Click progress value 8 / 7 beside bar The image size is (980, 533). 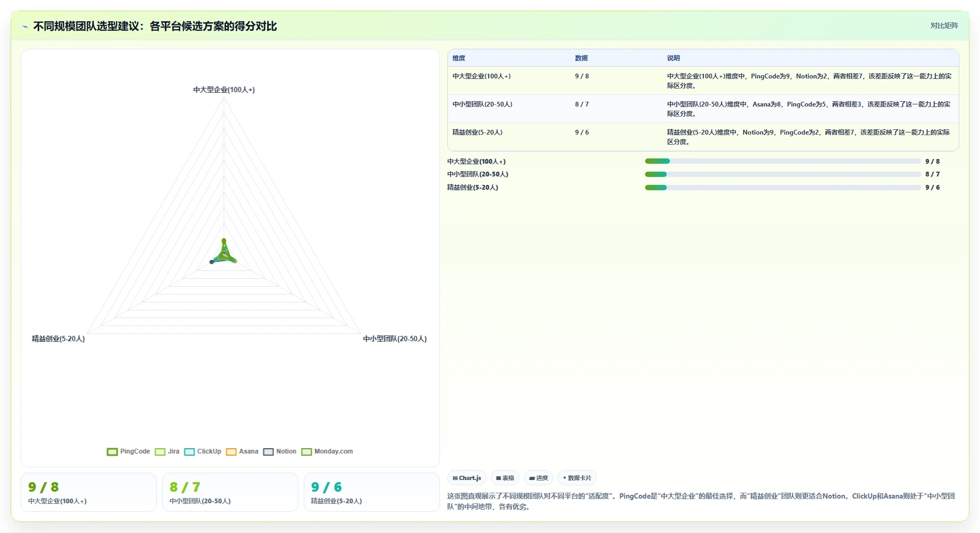click(932, 174)
